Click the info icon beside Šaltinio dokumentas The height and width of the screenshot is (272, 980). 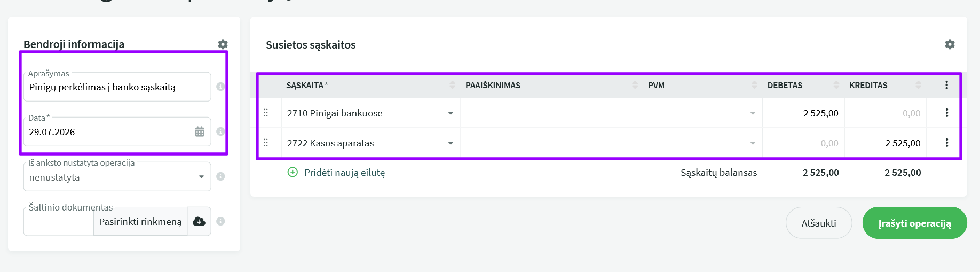220,221
